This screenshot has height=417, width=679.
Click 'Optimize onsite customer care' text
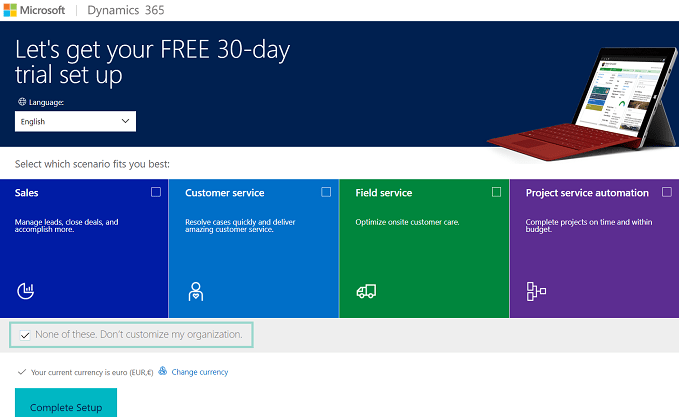pos(407,222)
